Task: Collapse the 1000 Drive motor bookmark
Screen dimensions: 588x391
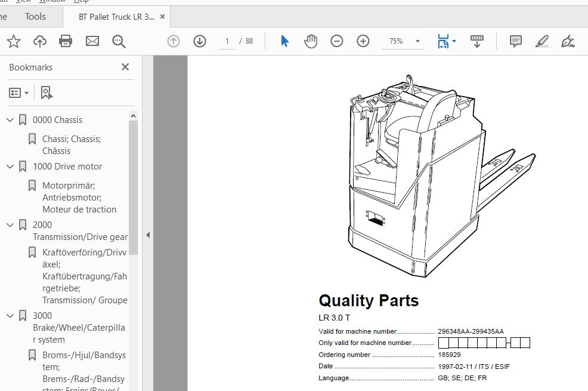Action: coord(10,167)
